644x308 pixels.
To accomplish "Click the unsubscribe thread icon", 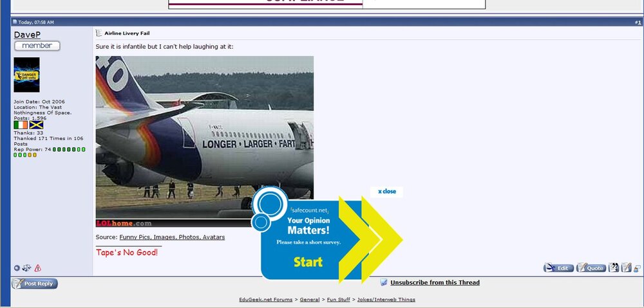I will [384, 282].
